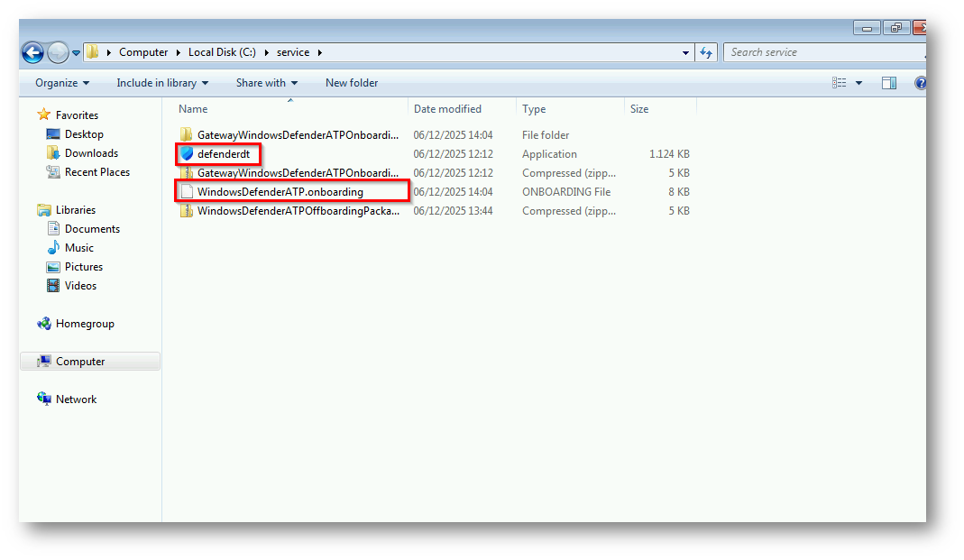Select the WindowsDefenderATP.onboarding file name
Image resolution: width=964 pixels, height=560 pixels.
[280, 192]
